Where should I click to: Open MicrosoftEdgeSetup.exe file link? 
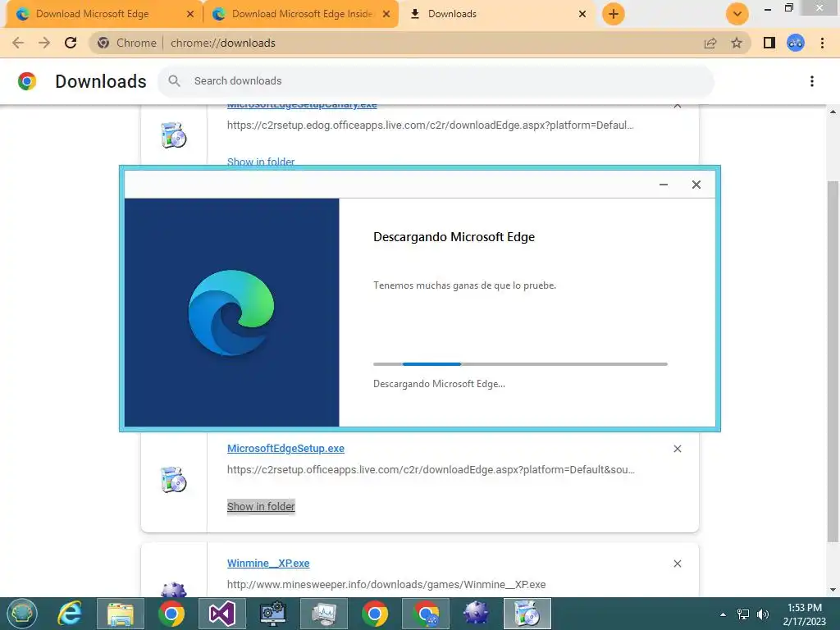(285, 449)
